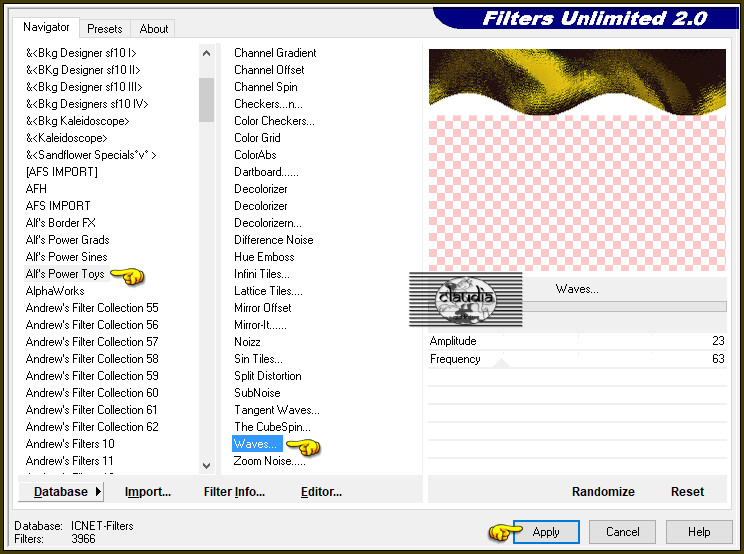Select &<BKg Designer sf10 II> category

click(x=83, y=70)
